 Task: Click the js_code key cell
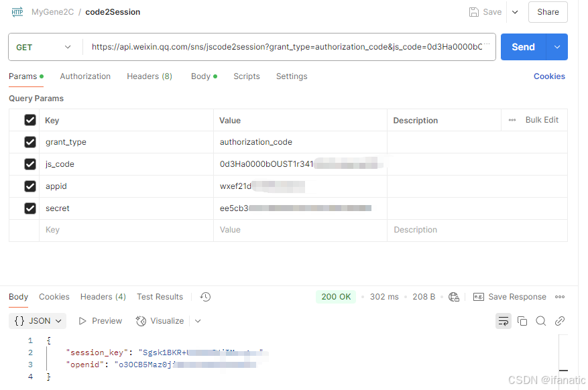pos(126,164)
